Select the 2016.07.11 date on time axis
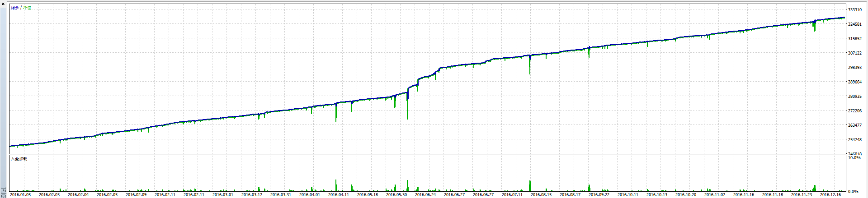Viewport: 868px width, 198px height. coord(512,195)
